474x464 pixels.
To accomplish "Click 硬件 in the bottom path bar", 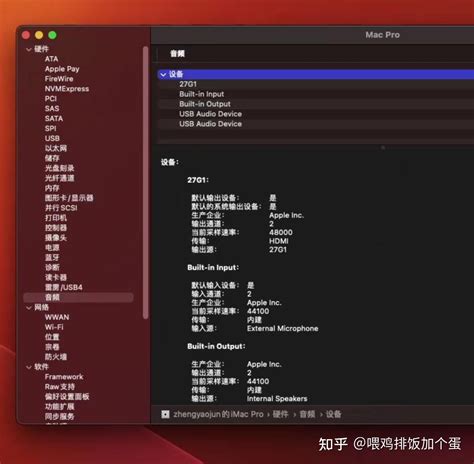I will click(x=280, y=414).
